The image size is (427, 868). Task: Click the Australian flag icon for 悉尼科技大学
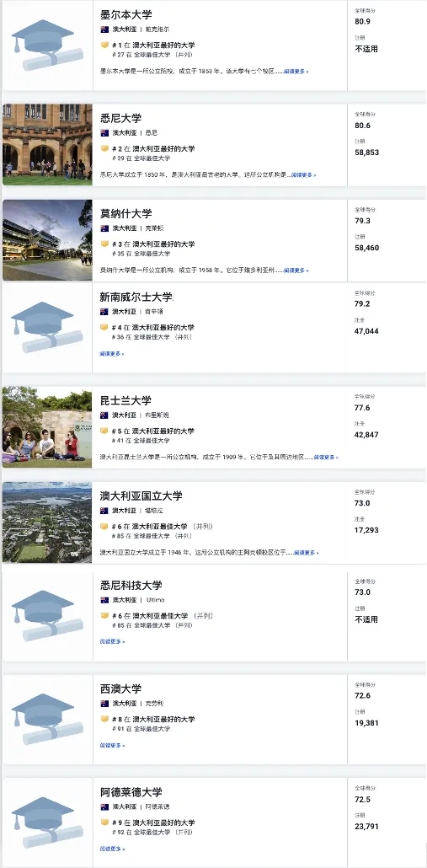click(104, 600)
